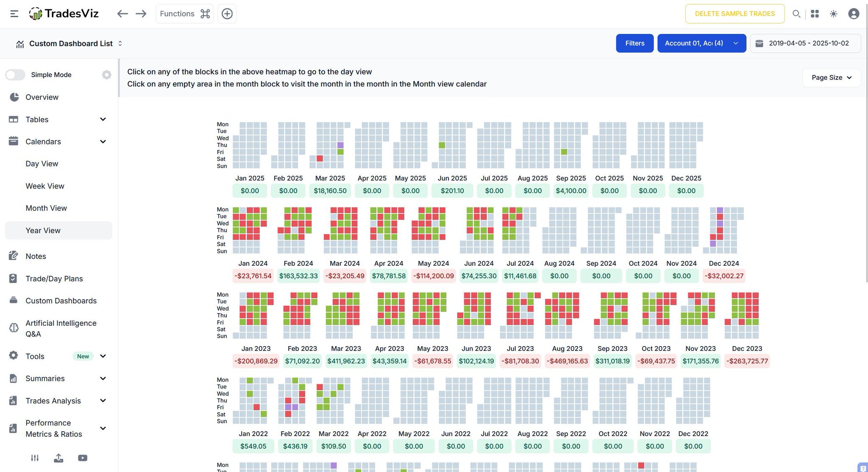Open the apps grid icon
This screenshot has width=868, height=472.
(x=815, y=14)
